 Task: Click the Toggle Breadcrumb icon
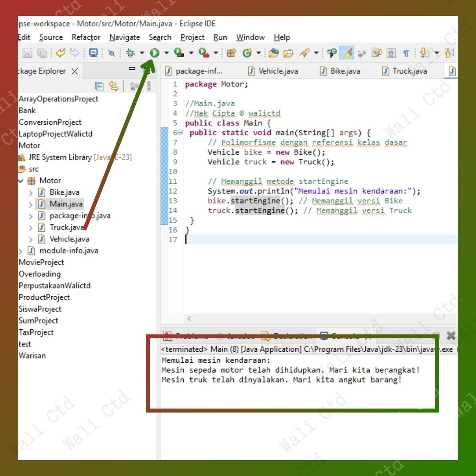coord(332,53)
